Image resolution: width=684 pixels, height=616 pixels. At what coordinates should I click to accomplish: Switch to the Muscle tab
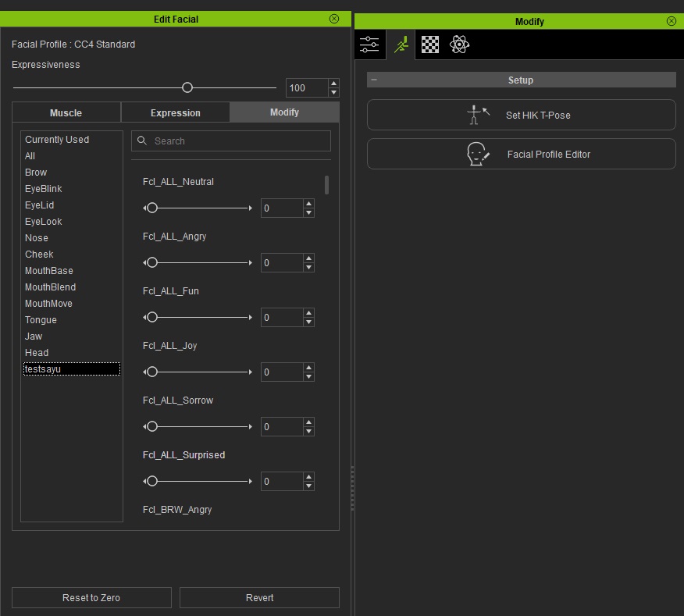66,112
